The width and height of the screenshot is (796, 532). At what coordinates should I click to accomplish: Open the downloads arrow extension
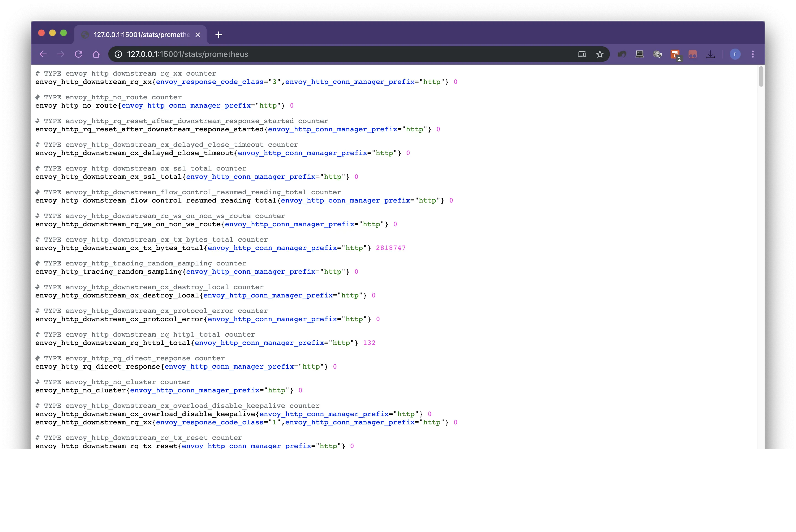710,54
